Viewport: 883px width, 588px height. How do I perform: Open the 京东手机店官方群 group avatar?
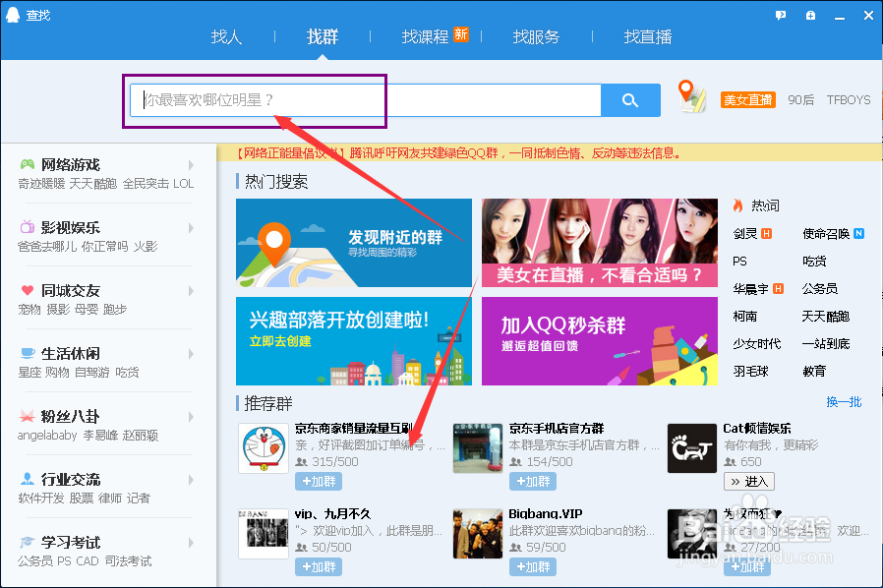(478, 448)
